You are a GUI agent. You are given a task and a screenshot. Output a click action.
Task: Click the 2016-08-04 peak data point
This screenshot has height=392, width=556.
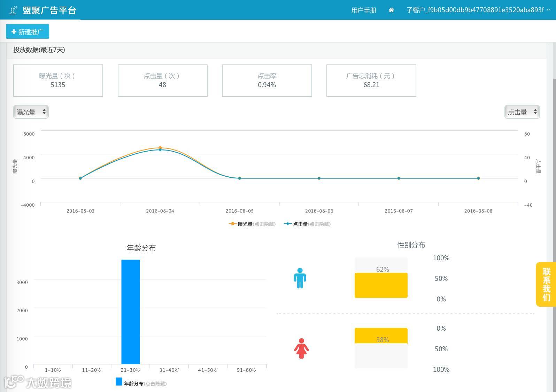[160, 148]
